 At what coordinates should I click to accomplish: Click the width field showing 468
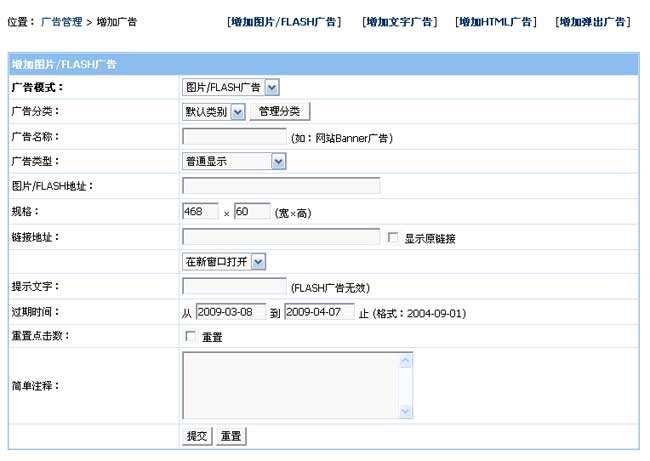pos(200,211)
